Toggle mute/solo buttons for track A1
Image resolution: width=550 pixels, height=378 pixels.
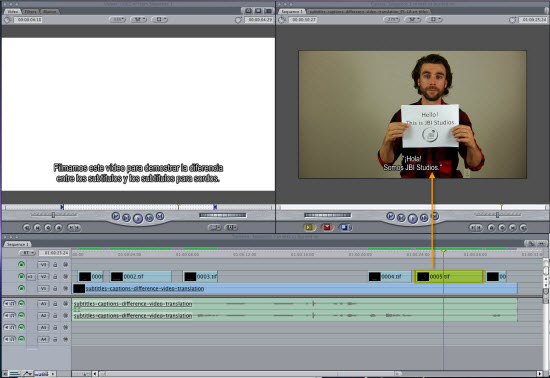click(9, 303)
